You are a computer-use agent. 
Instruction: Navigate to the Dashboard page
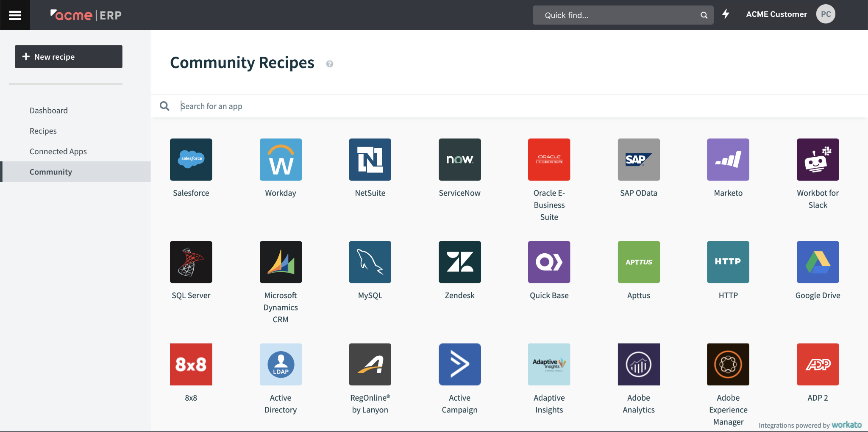pyautogui.click(x=48, y=110)
